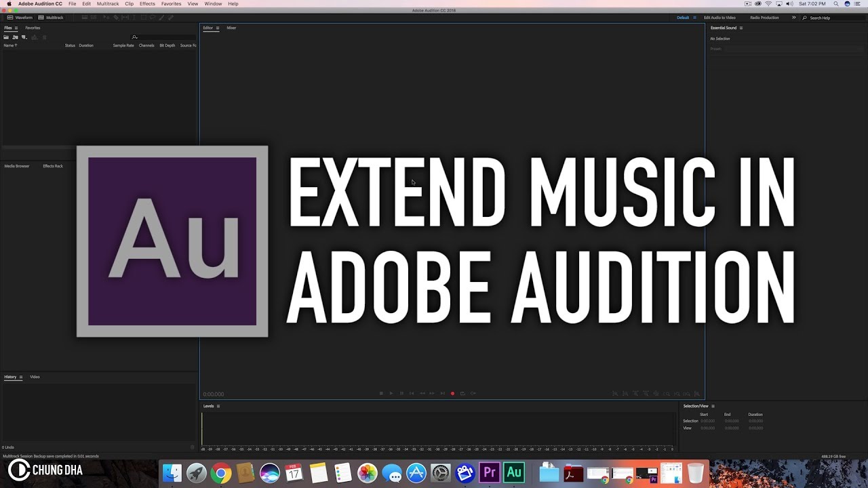Viewport: 868px width, 488px height.
Task: Click the Stop transport button
Action: 381,393
